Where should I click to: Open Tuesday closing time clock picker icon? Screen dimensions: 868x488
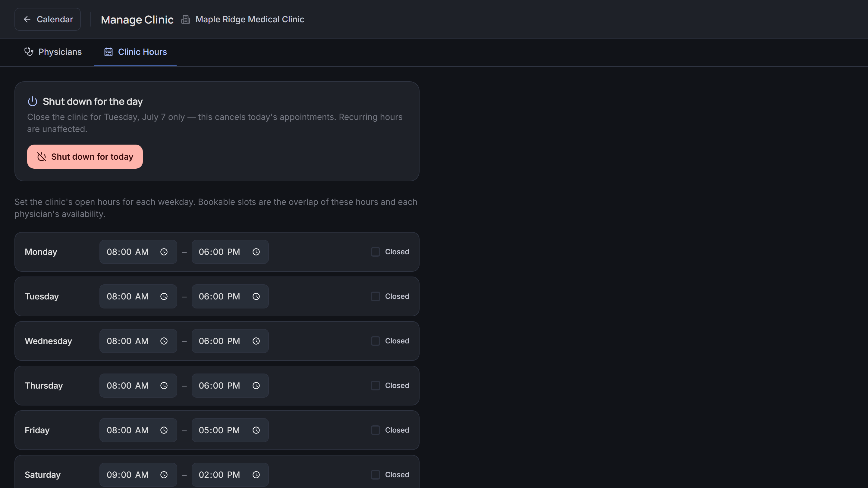[256, 296]
